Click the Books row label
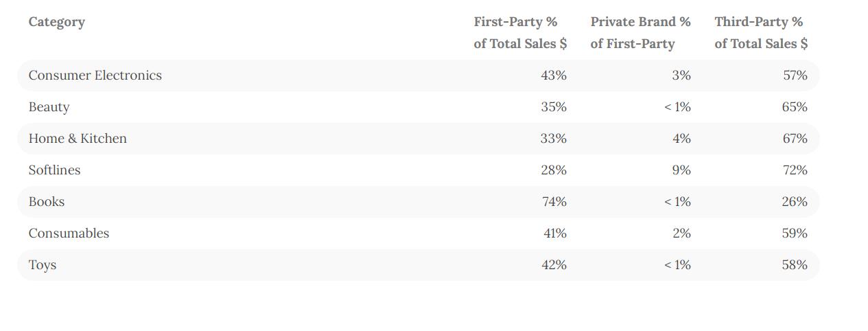The width and height of the screenshot is (868, 331). [47, 202]
